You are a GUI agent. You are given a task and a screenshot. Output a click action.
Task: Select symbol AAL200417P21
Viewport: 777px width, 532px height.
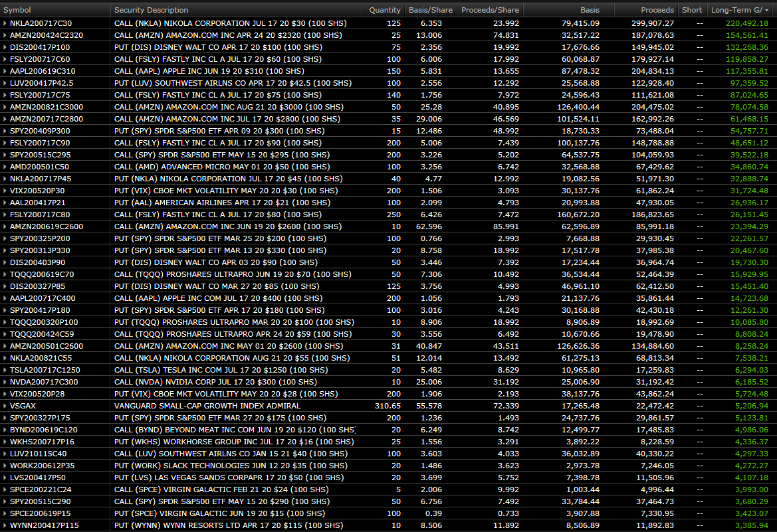38,203
